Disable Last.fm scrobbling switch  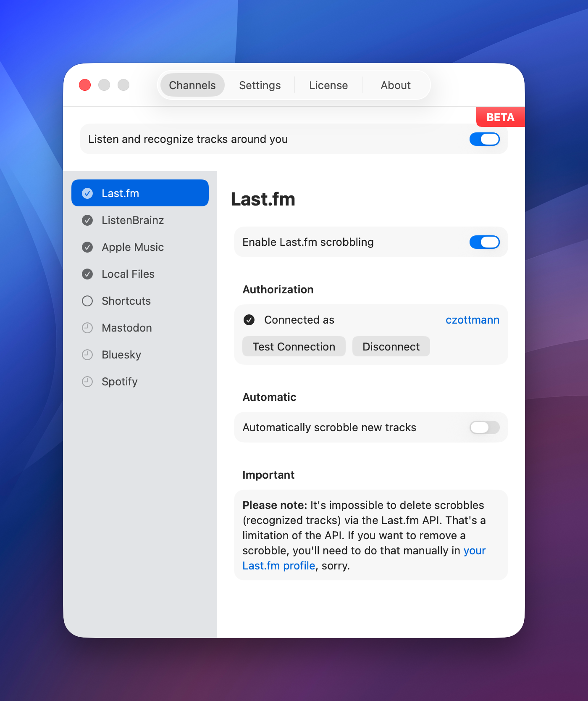pyautogui.click(x=484, y=242)
